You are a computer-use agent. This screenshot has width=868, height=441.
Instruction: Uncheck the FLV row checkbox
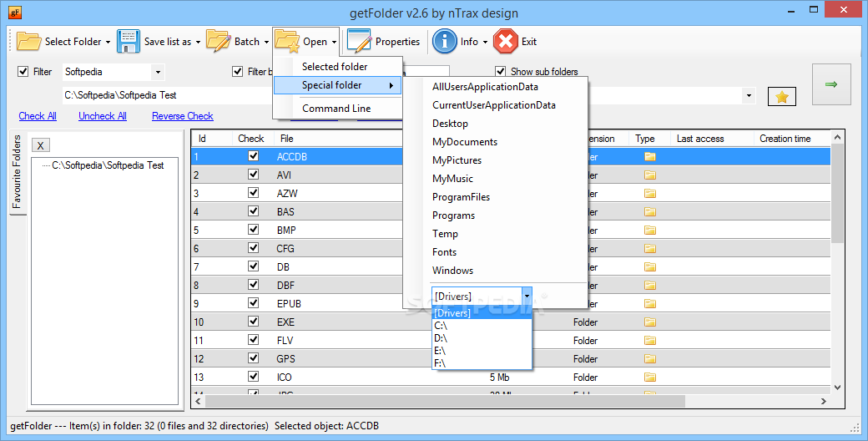pyautogui.click(x=253, y=340)
